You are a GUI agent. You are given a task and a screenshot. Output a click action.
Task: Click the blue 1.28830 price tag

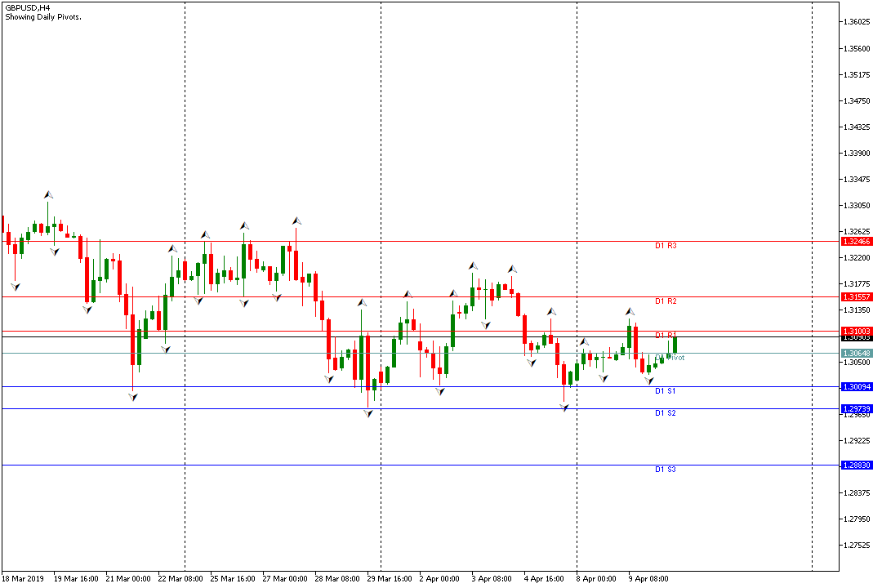[x=857, y=465]
